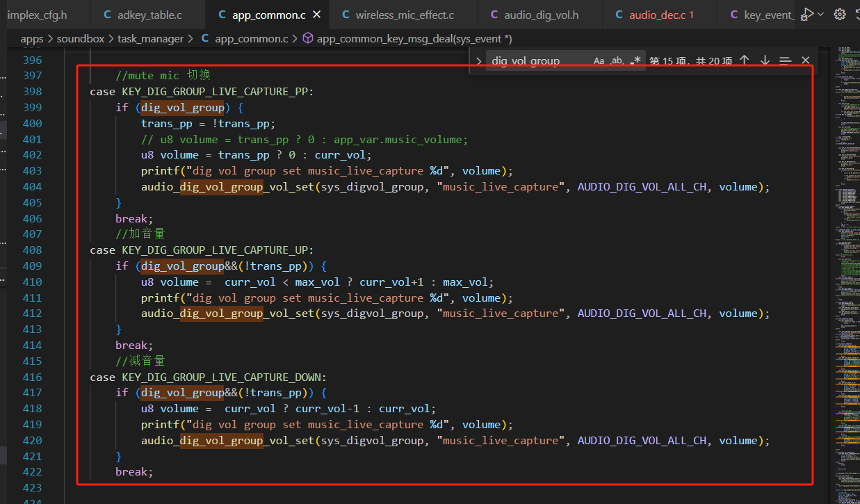The height and width of the screenshot is (504, 860).
Task: Open the app_common_key_msg_deal function breadcrumb
Action: tap(414, 39)
